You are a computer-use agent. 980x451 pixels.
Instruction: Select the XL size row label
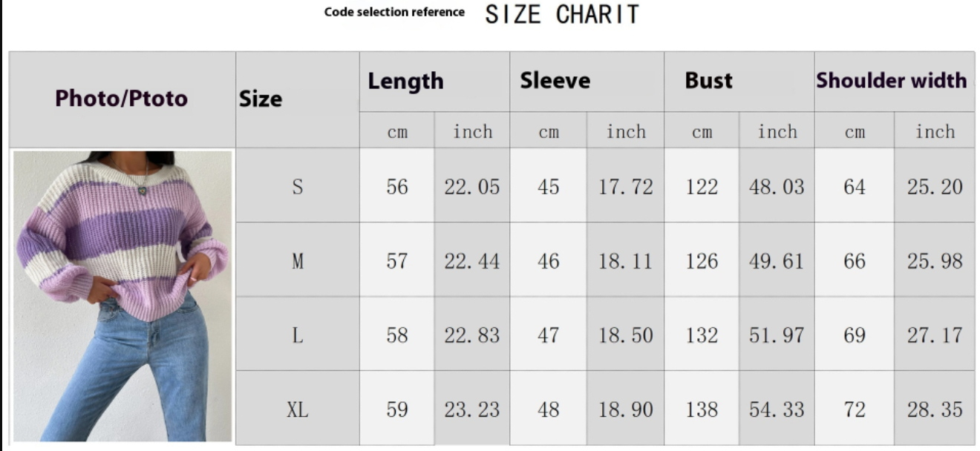click(297, 409)
